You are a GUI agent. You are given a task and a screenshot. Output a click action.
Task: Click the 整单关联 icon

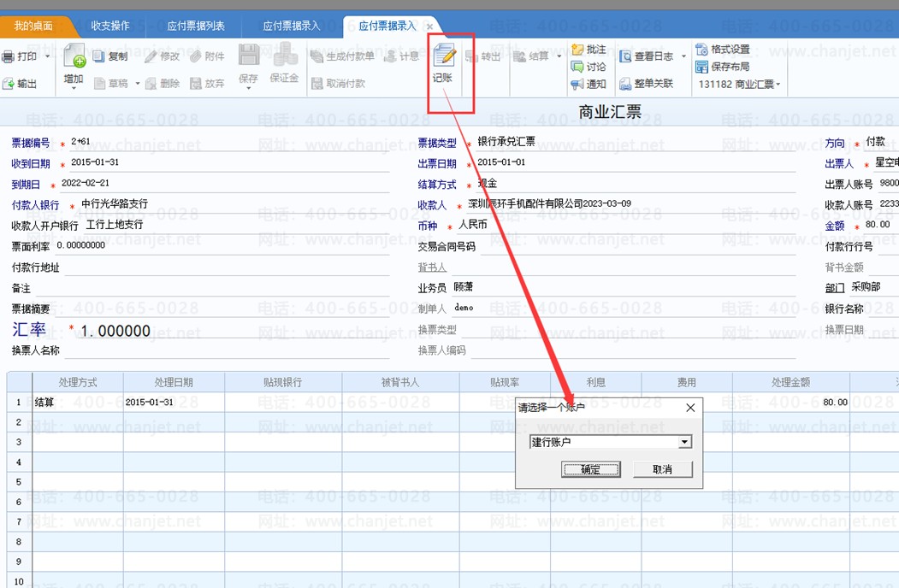click(625, 85)
